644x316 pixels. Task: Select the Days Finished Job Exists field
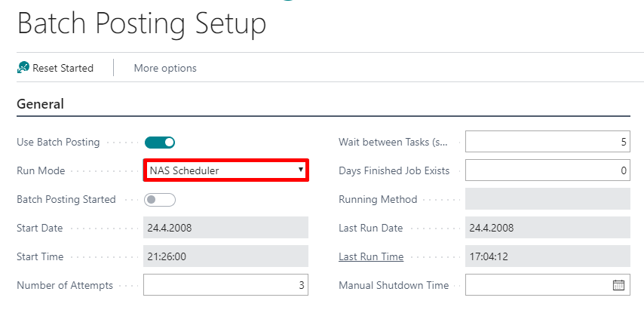tap(547, 170)
